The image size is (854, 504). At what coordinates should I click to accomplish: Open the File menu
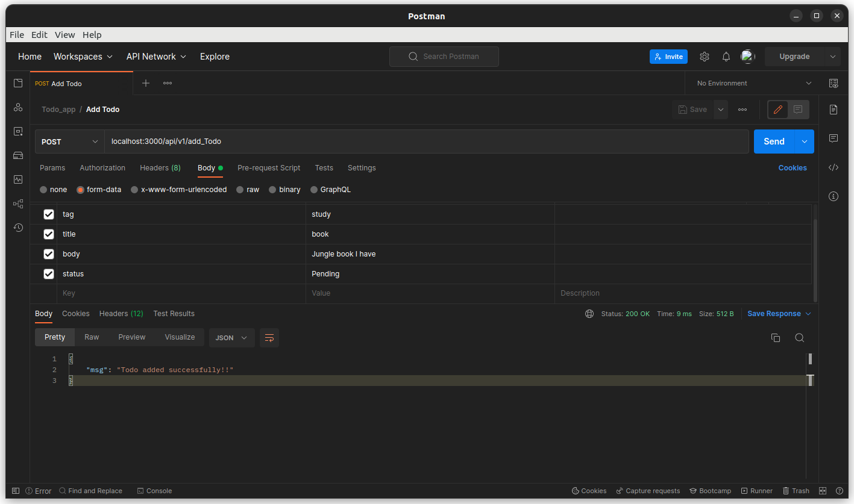tap(17, 35)
